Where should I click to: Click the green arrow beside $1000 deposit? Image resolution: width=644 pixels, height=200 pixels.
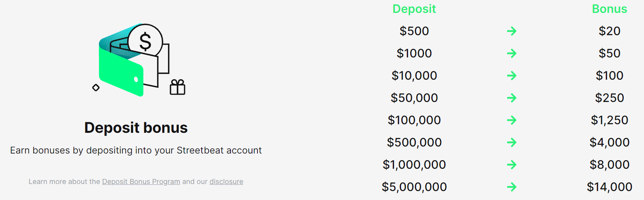512,53
